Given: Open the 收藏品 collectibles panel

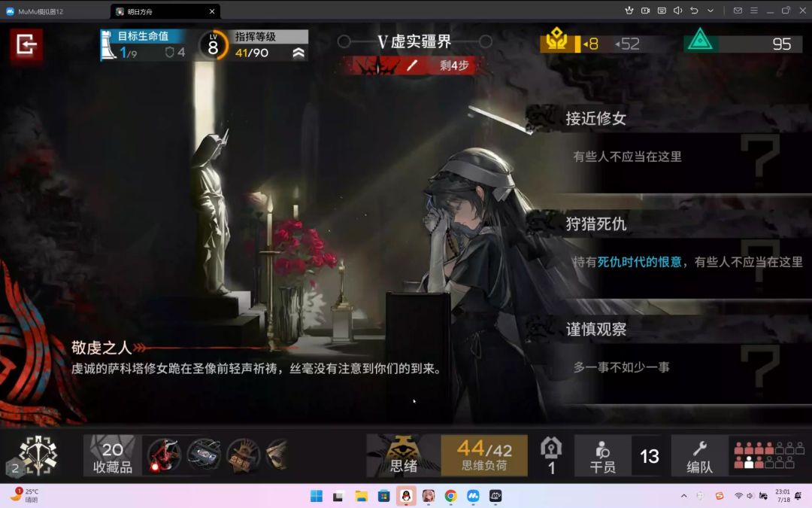Looking at the screenshot, I should click(x=111, y=455).
